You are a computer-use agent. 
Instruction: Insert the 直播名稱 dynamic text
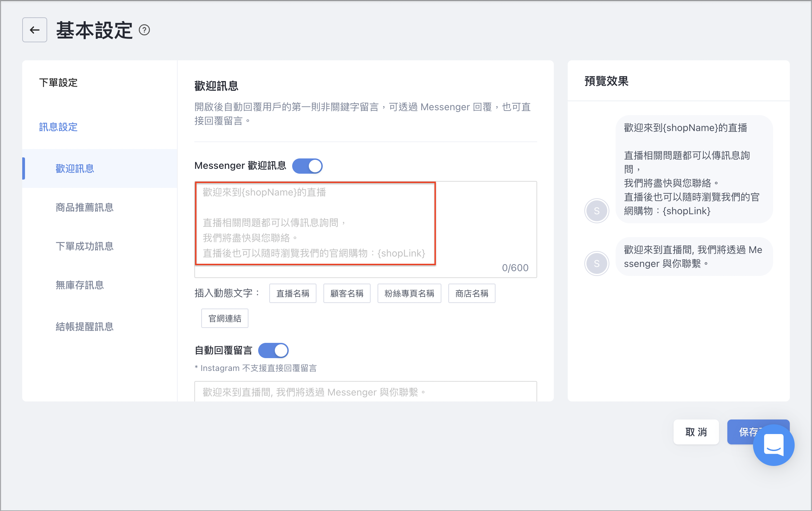click(x=293, y=293)
